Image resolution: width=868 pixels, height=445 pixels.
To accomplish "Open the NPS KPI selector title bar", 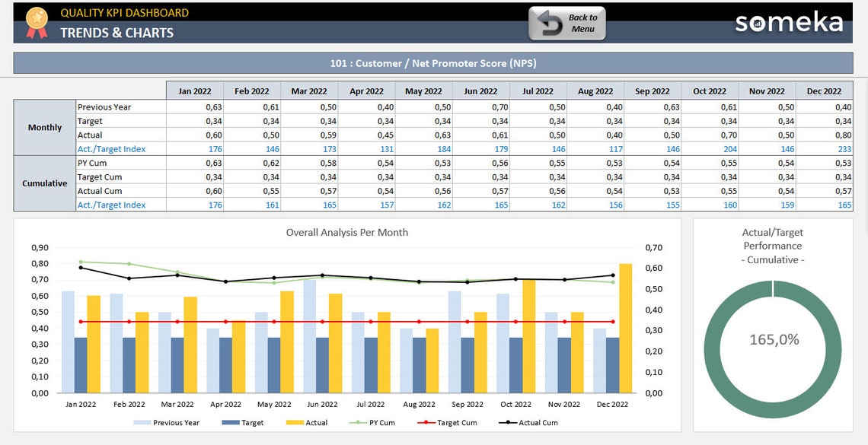I will (x=433, y=63).
